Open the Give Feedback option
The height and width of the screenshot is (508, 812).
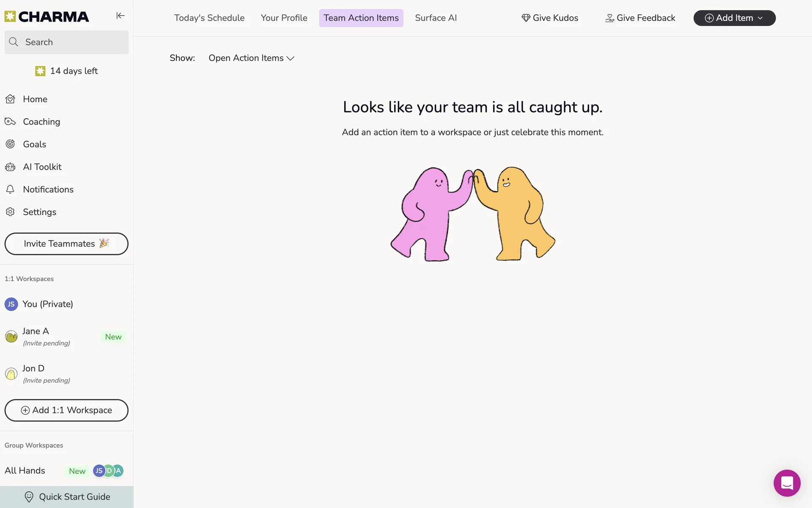[x=640, y=18]
